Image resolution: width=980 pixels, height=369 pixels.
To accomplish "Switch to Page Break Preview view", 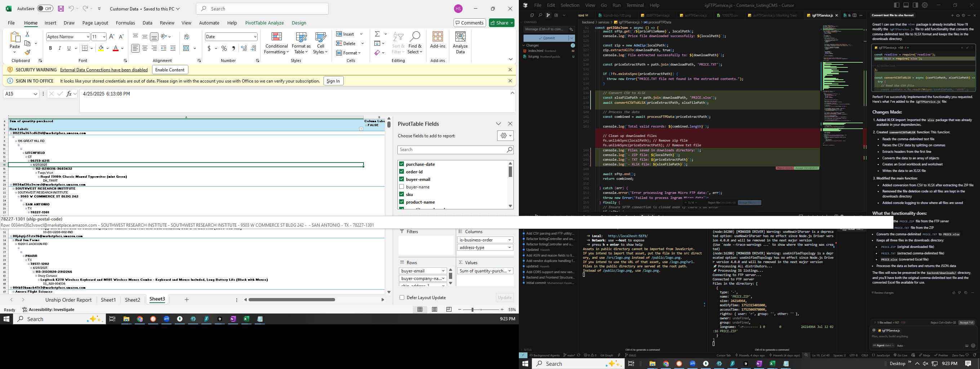I will [449, 309].
